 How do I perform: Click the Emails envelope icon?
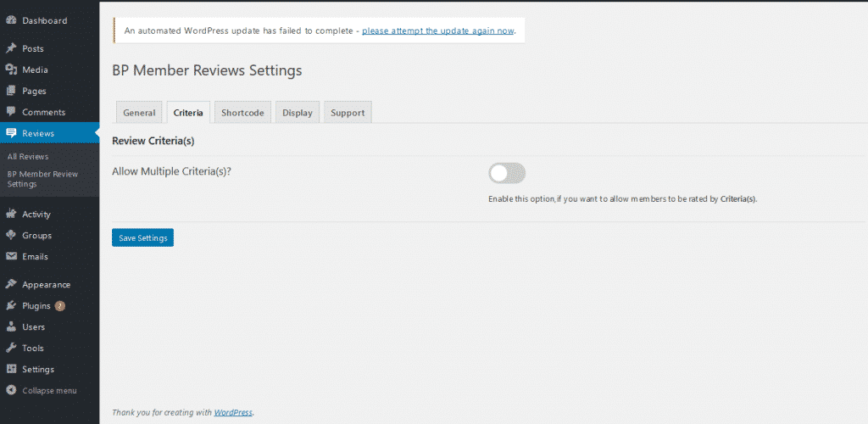click(x=10, y=256)
